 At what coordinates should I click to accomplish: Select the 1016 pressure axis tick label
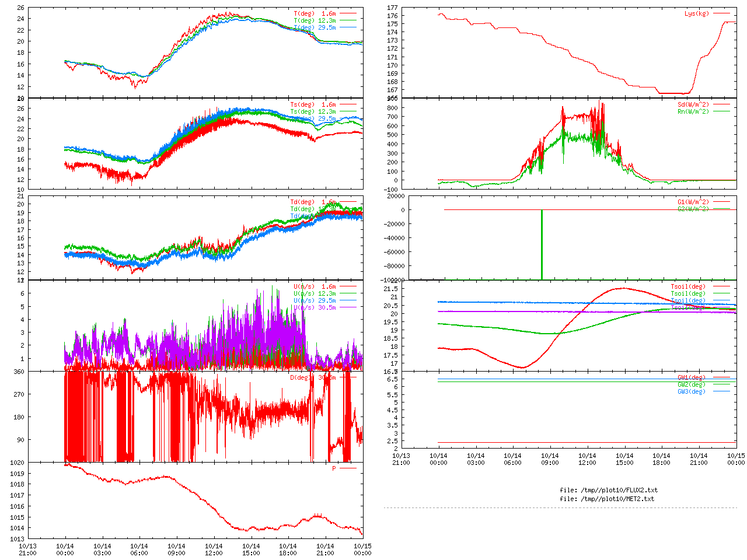point(17,506)
